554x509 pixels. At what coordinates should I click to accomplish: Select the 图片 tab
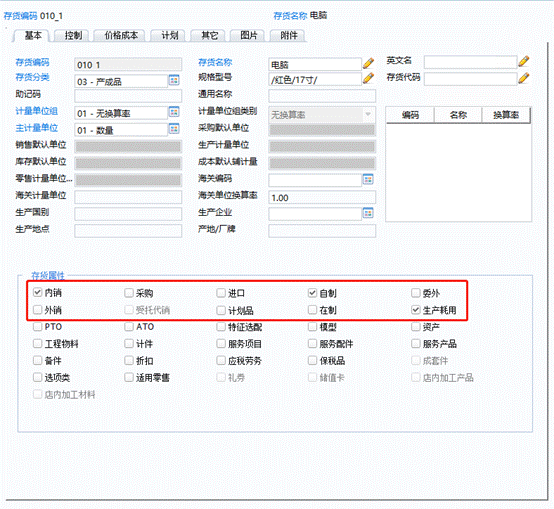click(x=249, y=35)
